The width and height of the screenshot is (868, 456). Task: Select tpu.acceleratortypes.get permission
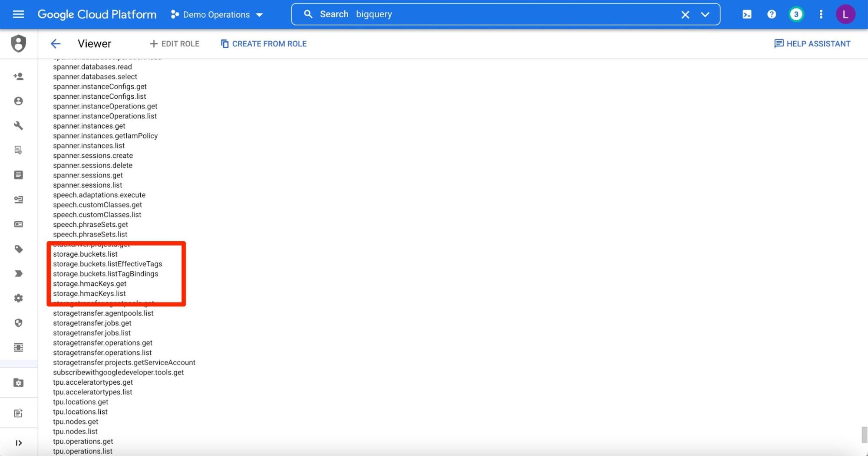click(93, 382)
